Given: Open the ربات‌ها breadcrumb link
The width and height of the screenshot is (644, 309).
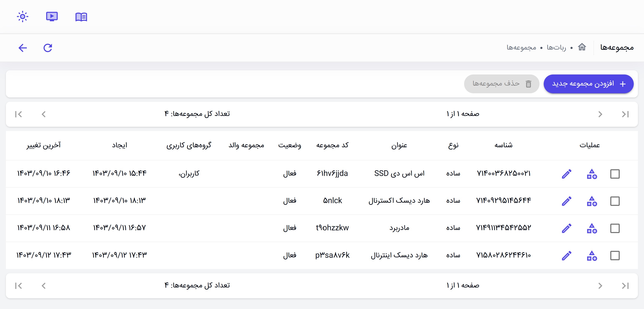Looking at the screenshot, I should click(x=556, y=47).
